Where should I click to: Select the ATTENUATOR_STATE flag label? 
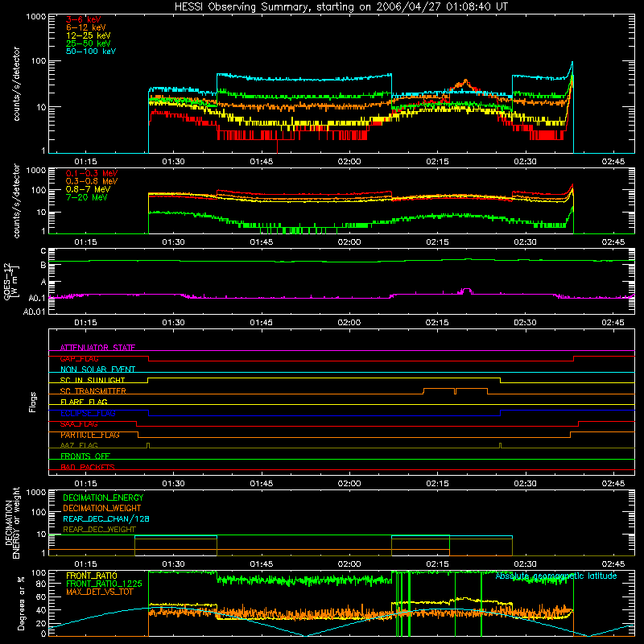[97, 348]
